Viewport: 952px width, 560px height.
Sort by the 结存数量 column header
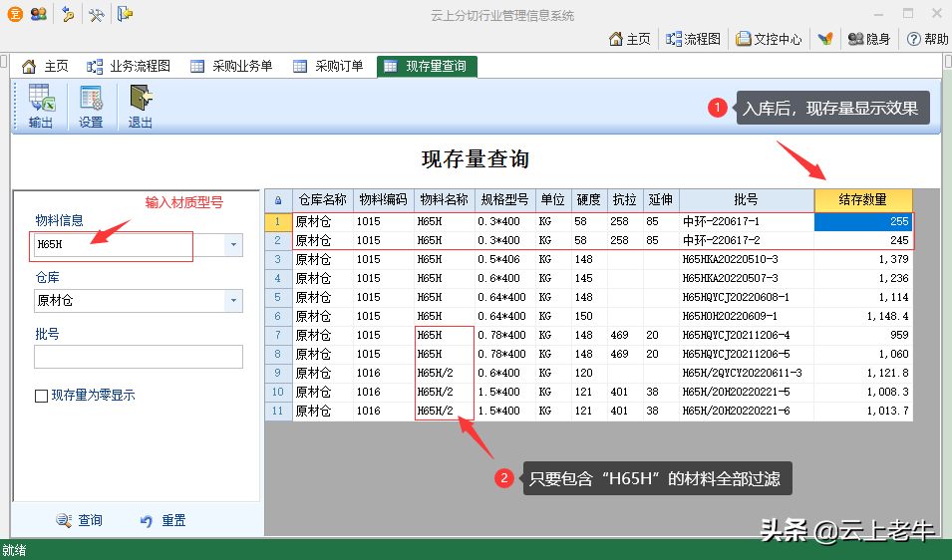coord(862,199)
